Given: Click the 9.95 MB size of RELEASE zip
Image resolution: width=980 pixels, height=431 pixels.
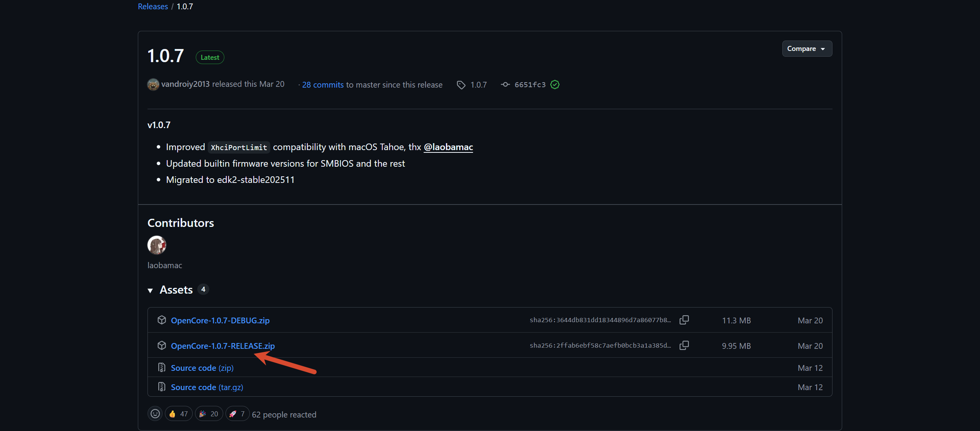Looking at the screenshot, I should 736,346.
